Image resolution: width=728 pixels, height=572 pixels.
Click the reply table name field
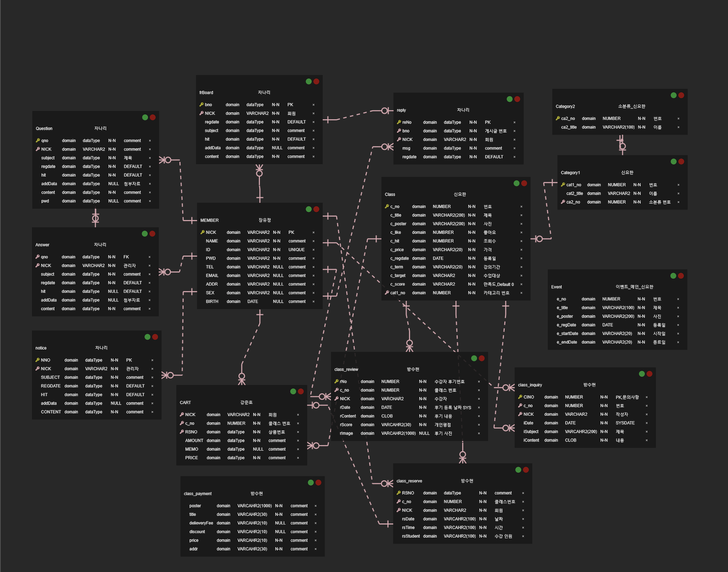click(x=401, y=110)
